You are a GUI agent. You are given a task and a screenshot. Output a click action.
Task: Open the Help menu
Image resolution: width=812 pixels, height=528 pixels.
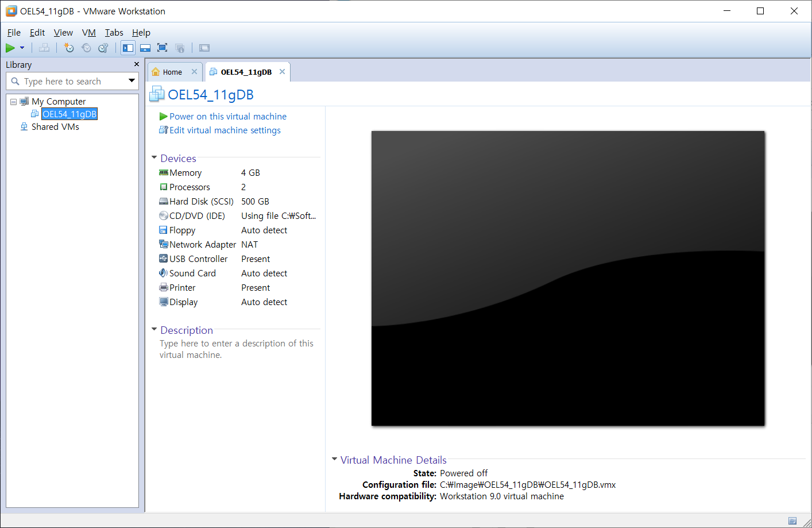[141, 33]
